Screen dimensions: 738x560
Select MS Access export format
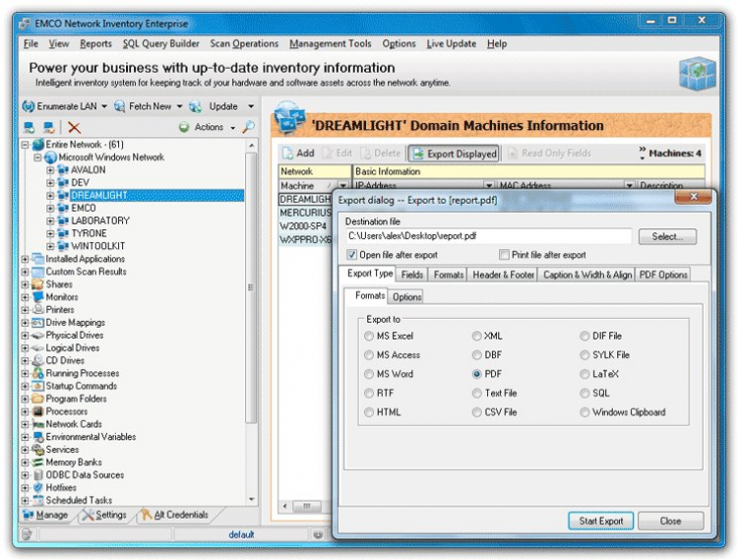[x=369, y=355]
